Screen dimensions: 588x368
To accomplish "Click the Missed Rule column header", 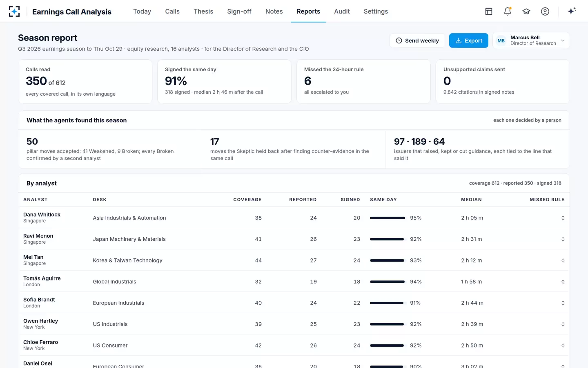I will click(547, 200).
